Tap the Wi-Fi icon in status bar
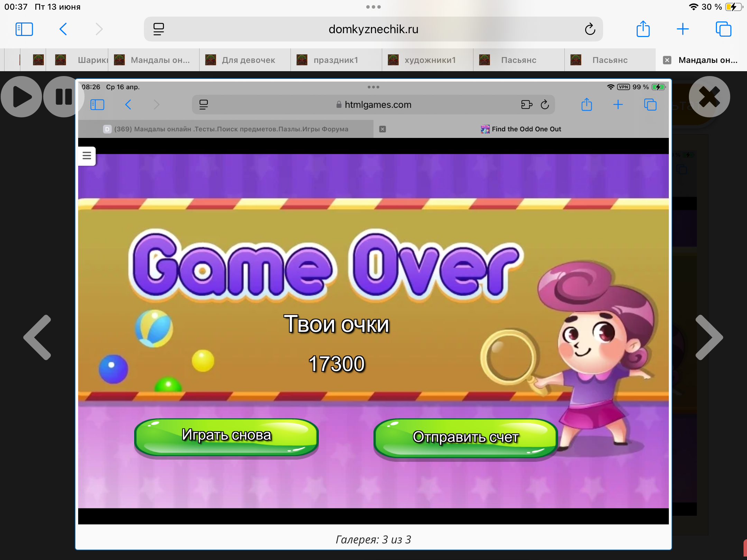747x560 pixels. pyautogui.click(x=694, y=7)
